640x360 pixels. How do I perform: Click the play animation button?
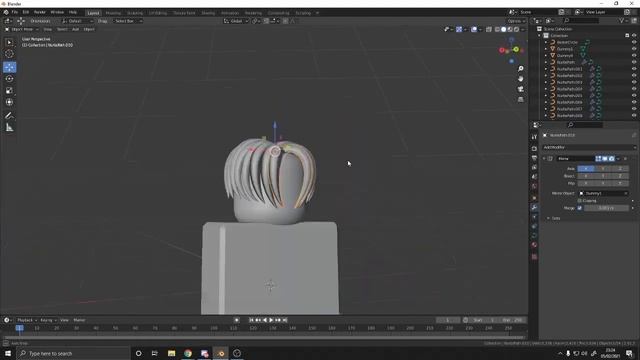(271, 320)
